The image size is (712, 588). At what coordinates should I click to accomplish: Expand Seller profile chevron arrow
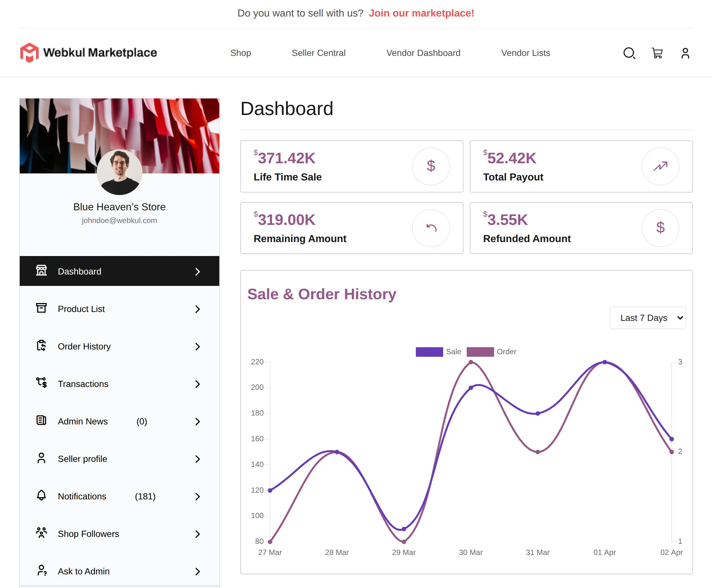point(198,459)
